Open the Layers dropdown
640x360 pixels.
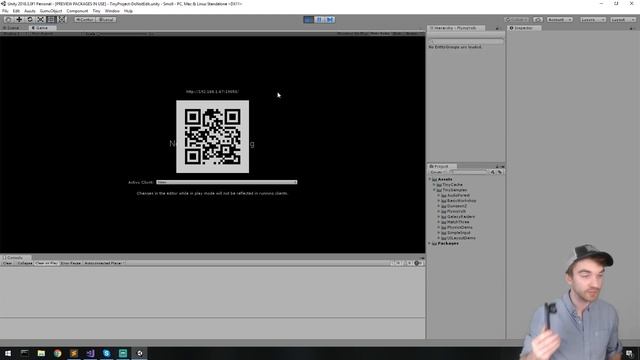[x=593, y=20]
